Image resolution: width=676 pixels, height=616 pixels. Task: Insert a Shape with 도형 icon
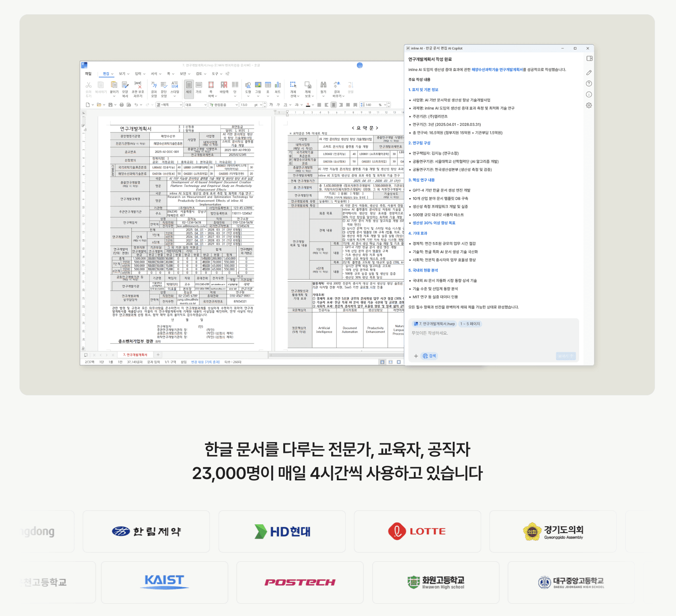[248, 85]
